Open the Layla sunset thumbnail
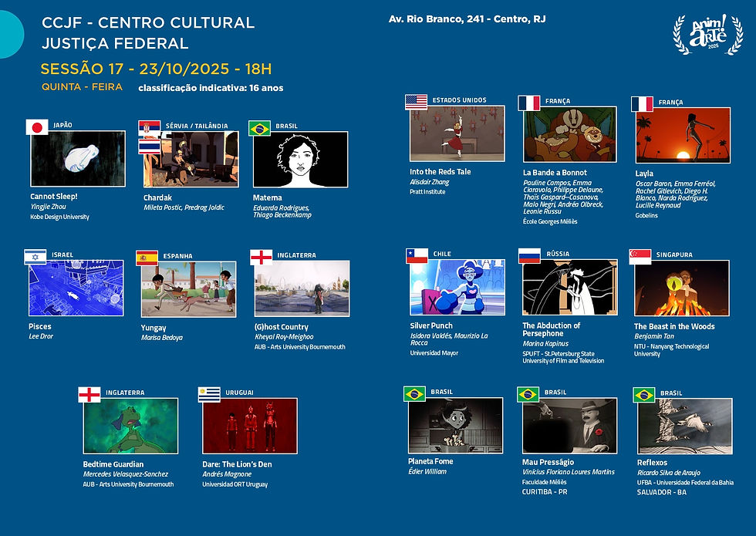The image size is (756, 536). [x=683, y=136]
